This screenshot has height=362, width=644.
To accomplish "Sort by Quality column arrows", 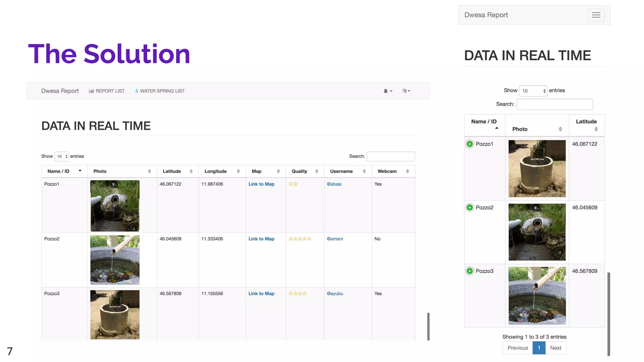I will pyautogui.click(x=317, y=172).
